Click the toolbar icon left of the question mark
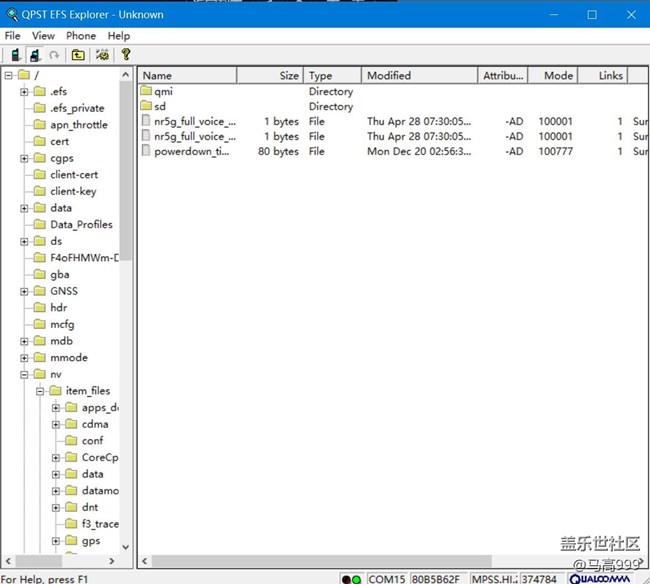The image size is (650, 584). tap(103, 55)
